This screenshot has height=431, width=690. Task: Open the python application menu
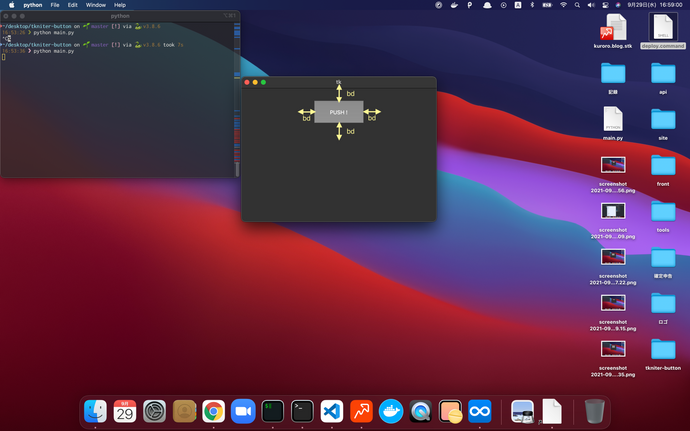click(x=33, y=5)
